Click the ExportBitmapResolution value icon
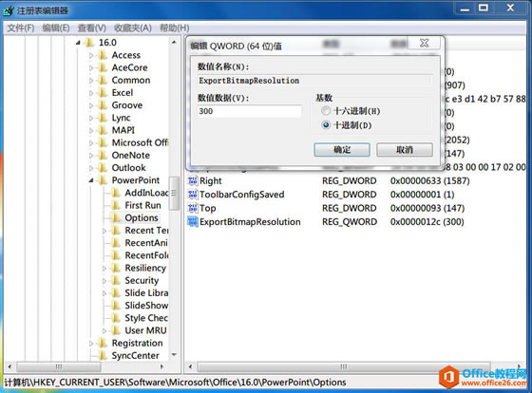This screenshot has height=393, width=532. 192,222
